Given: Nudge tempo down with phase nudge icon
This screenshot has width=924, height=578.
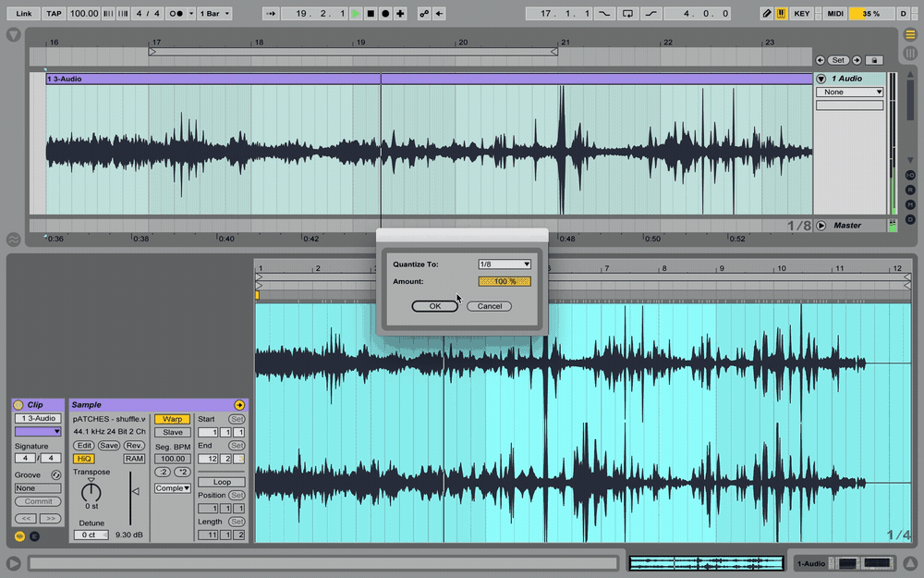Looking at the screenshot, I should (108, 14).
